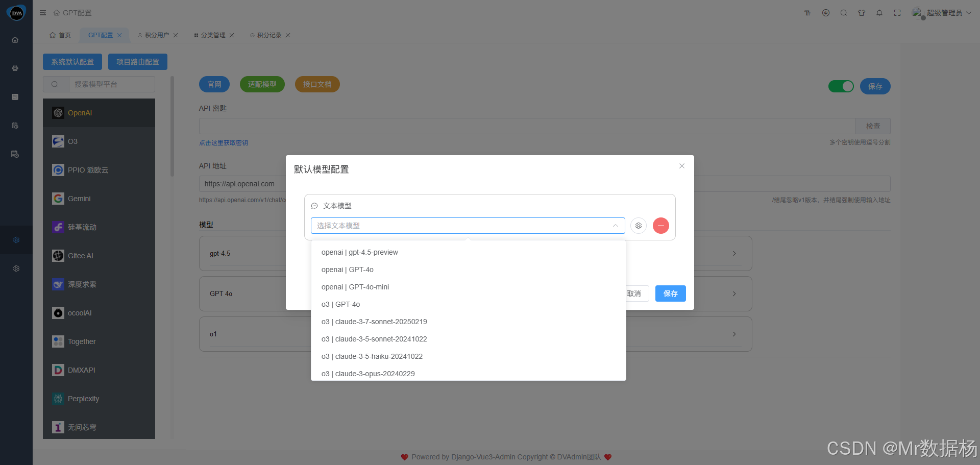Open 系统默认配置 section
This screenshot has width=980, height=465.
pyautogui.click(x=72, y=62)
